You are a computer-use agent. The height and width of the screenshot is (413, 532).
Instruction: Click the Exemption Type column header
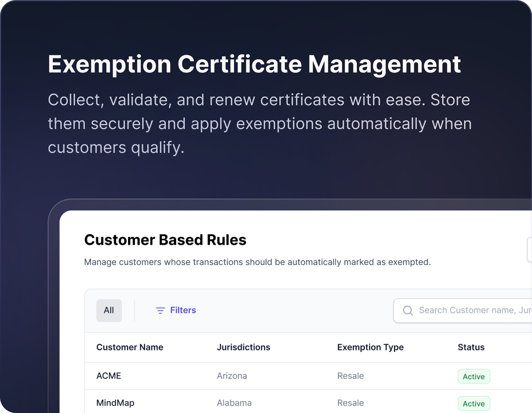click(370, 347)
